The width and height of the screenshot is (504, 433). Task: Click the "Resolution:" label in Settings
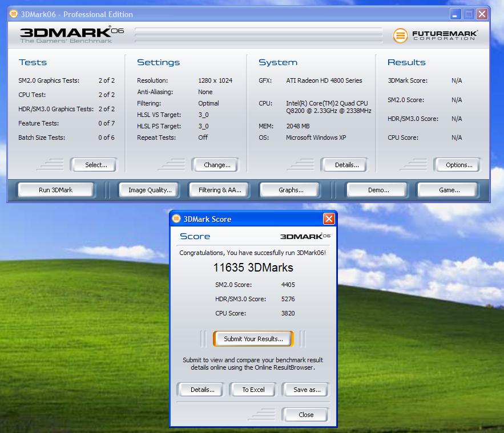pos(152,80)
